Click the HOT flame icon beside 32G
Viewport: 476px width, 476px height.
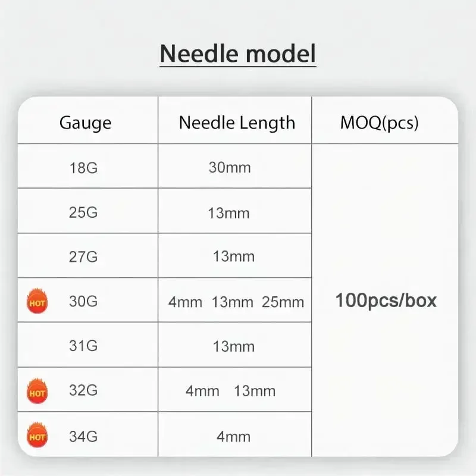pos(37,392)
